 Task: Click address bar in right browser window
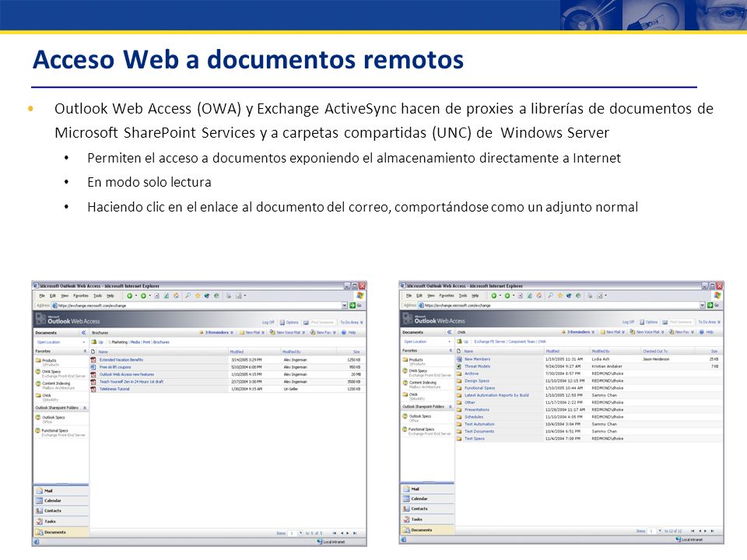click(x=559, y=305)
